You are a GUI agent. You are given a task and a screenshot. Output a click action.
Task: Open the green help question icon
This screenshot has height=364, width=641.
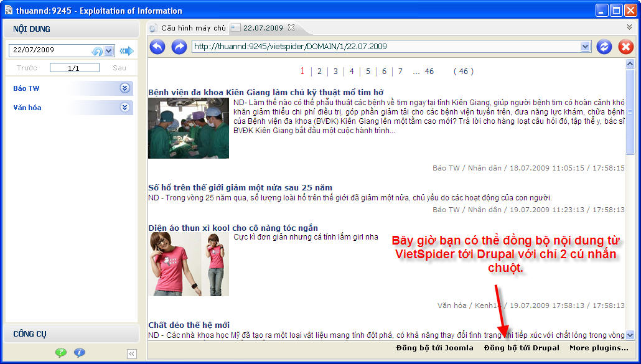(x=60, y=353)
